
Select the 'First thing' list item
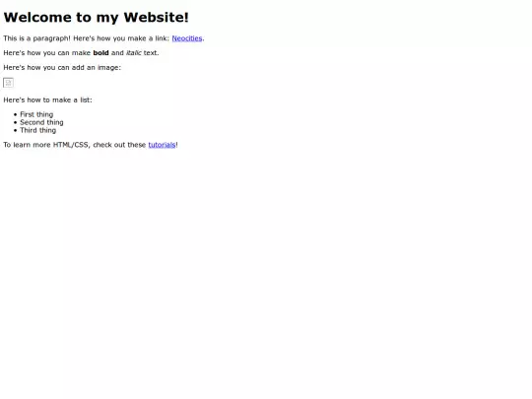coord(36,114)
